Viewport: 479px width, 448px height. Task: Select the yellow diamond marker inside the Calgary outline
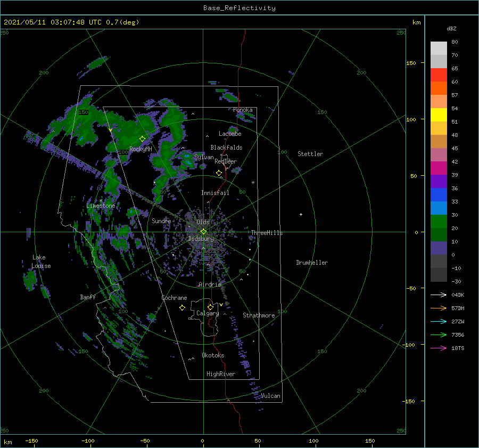(x=210, y=307)
